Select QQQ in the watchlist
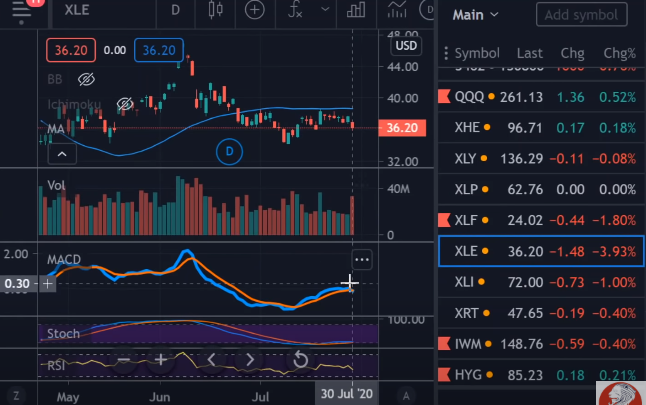 (541, 97)
